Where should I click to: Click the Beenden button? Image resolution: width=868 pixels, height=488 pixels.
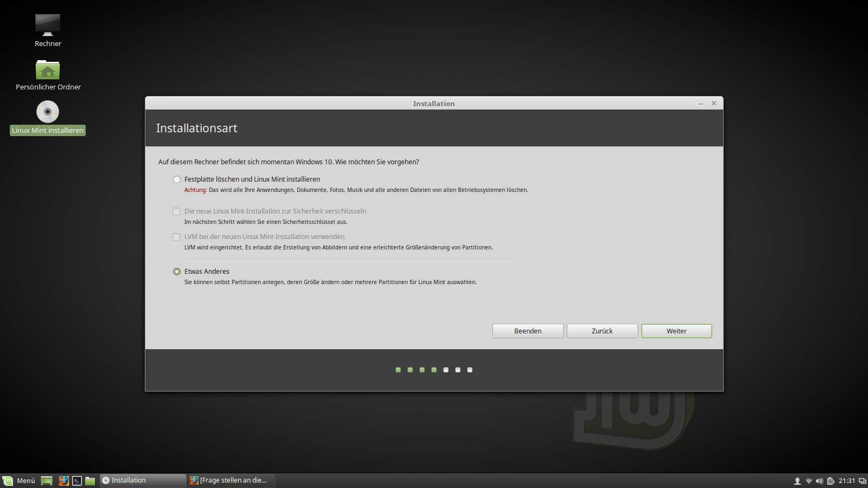click(x=527, y=331)
